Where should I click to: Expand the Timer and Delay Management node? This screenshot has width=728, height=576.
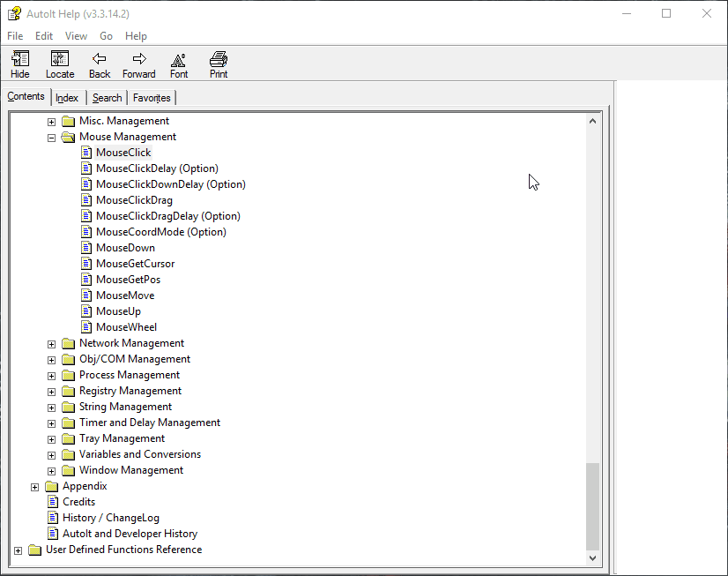tap(51, 423)
